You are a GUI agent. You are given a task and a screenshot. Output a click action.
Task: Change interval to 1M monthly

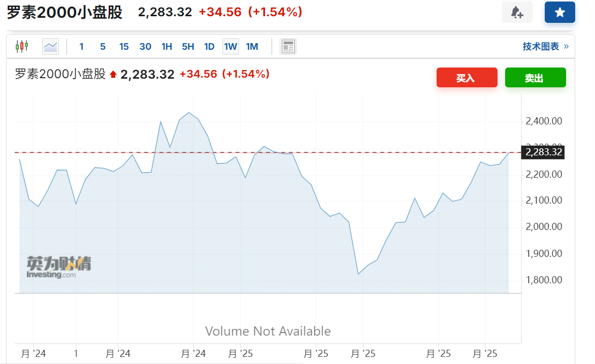pos(252,47)
